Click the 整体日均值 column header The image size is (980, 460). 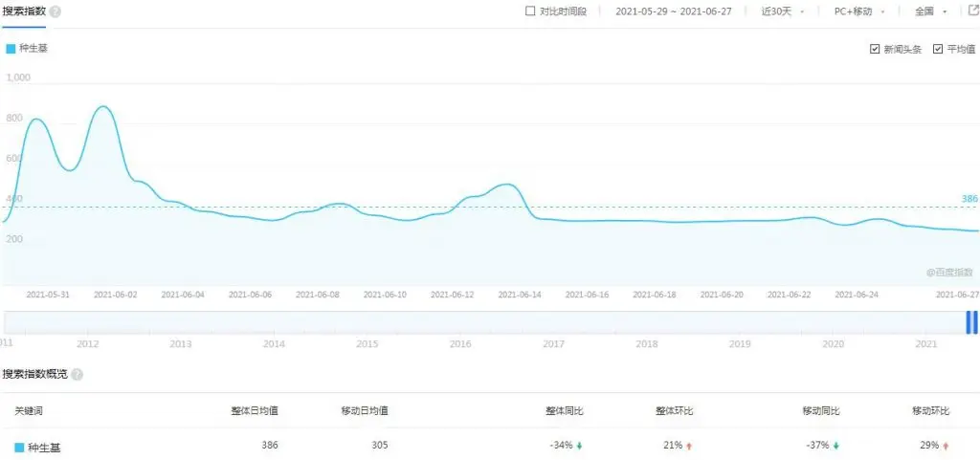255,410
